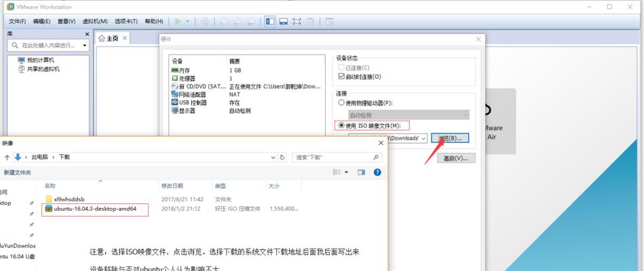
Task: Select the 显示器 device row
Action: click(x=246, y=110)
